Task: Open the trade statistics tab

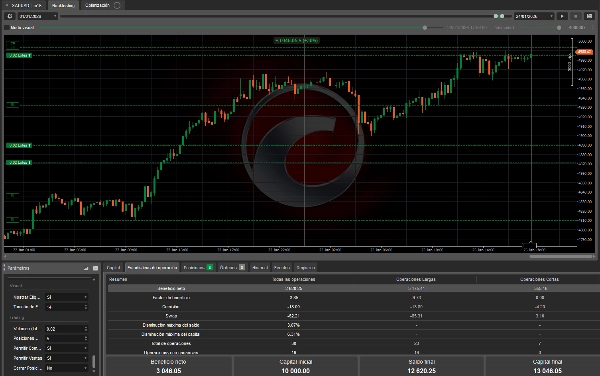Action: 152,267
